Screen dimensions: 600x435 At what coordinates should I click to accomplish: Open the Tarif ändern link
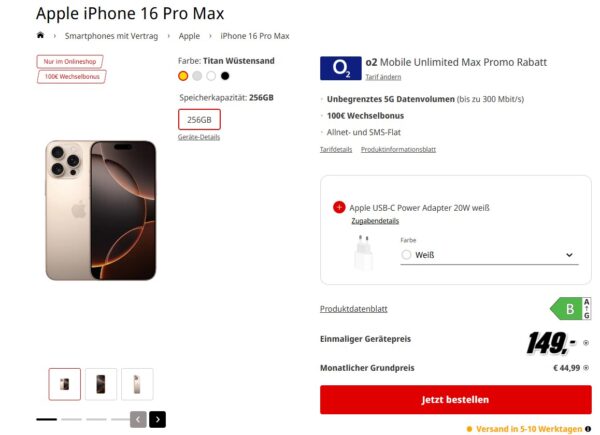(x=383, y=77)
